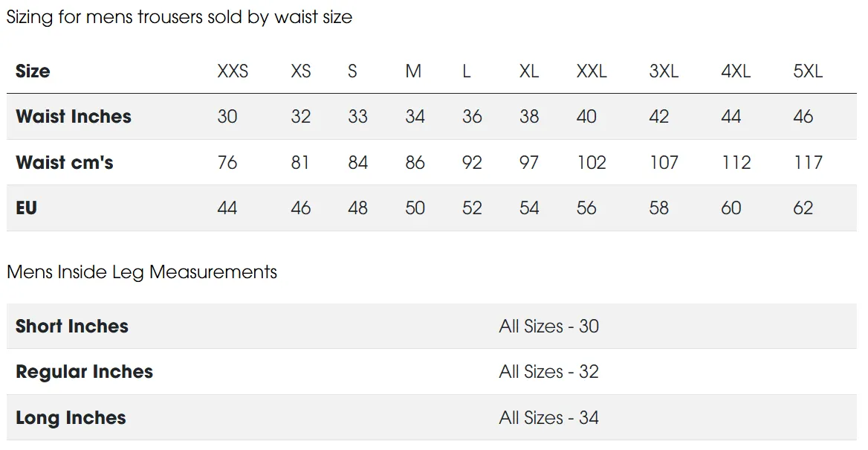Select the Waist cm's row label
The height and width of the screenshot is (450, 868).
65,163
